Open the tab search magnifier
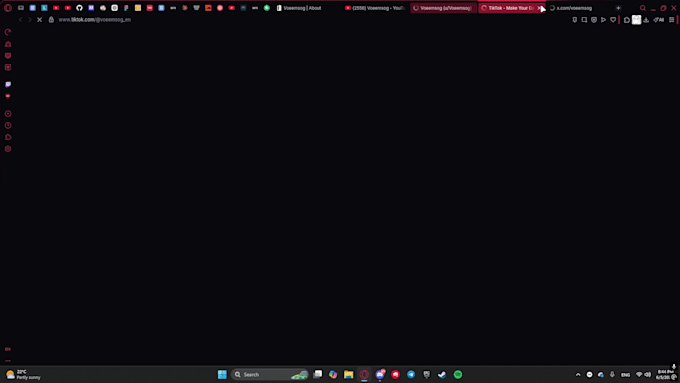The height and width of the screenshot is (383, 680). click(643, 8)
